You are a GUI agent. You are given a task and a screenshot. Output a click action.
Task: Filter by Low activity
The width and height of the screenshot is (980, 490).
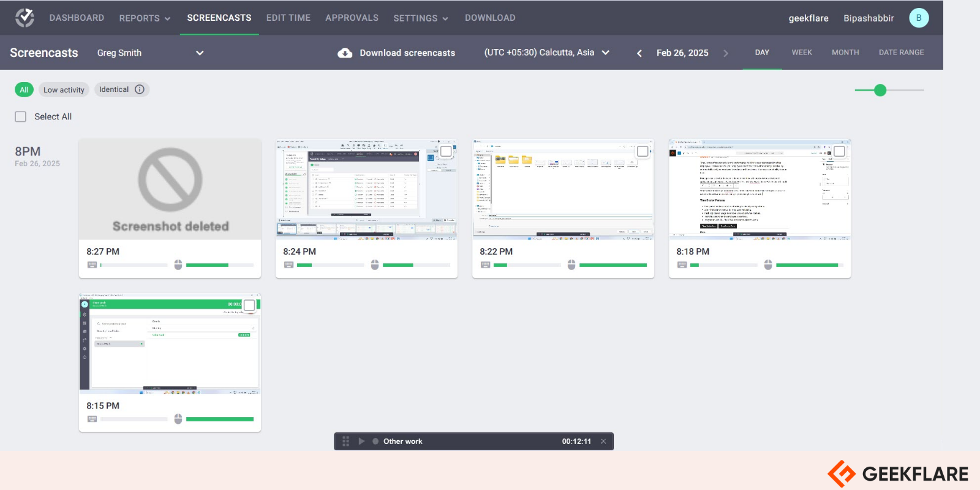(x=64, y=90)
